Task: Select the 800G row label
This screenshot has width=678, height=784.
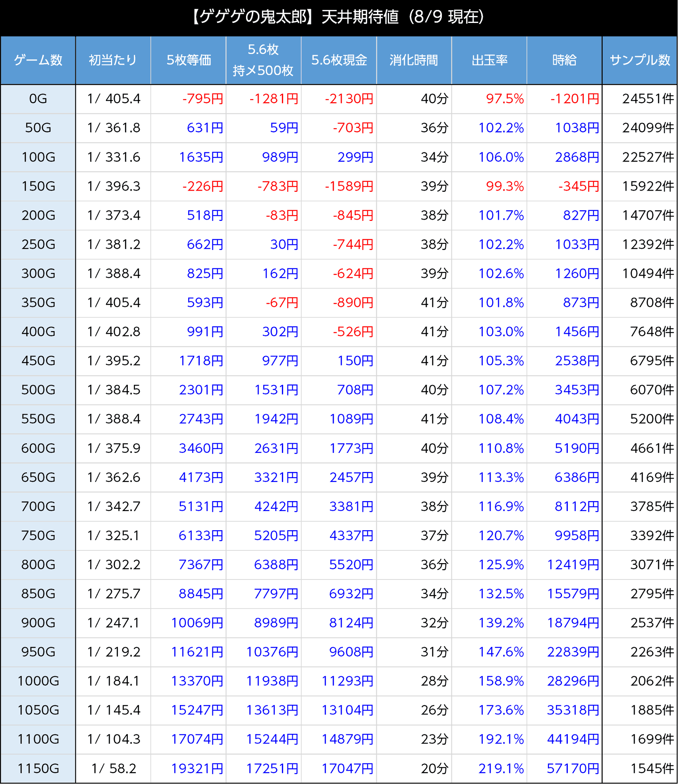Action: 38,565
